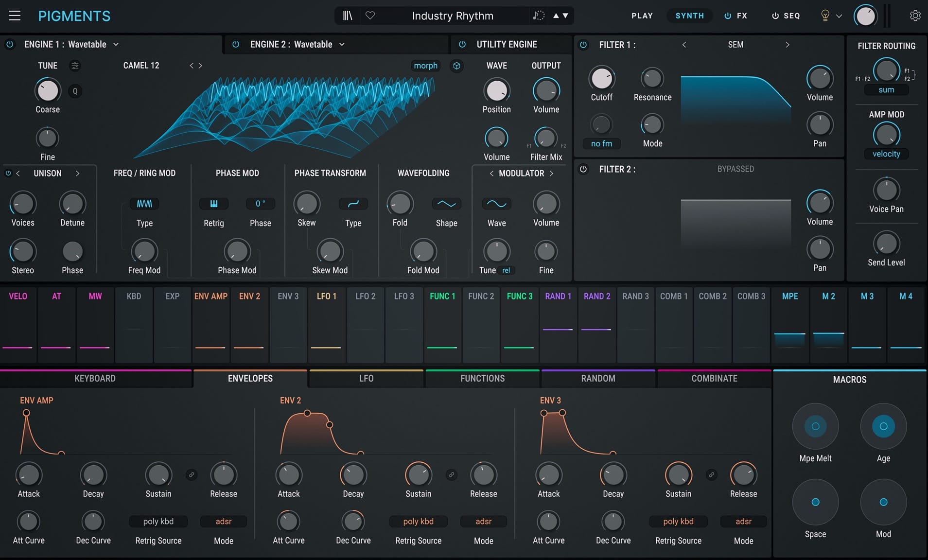Switch to next filter type after SEM
The width and height of the screenshot is (928, 560).
[x=788, y=45]
